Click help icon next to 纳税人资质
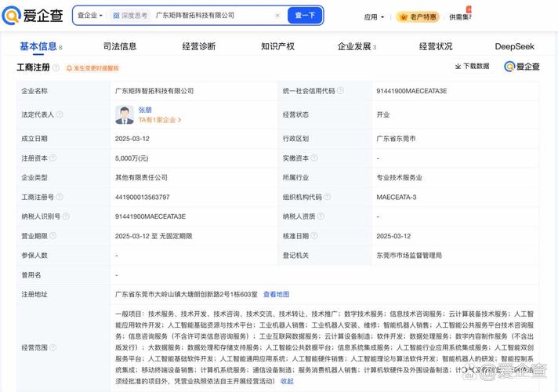 321,216
